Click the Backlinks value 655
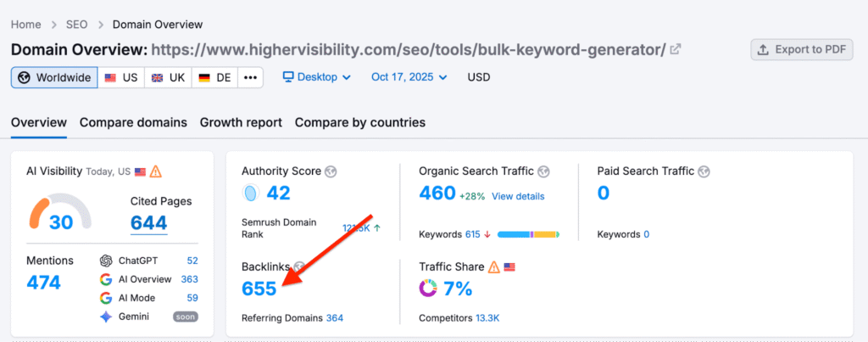 (x=259, y=289)
